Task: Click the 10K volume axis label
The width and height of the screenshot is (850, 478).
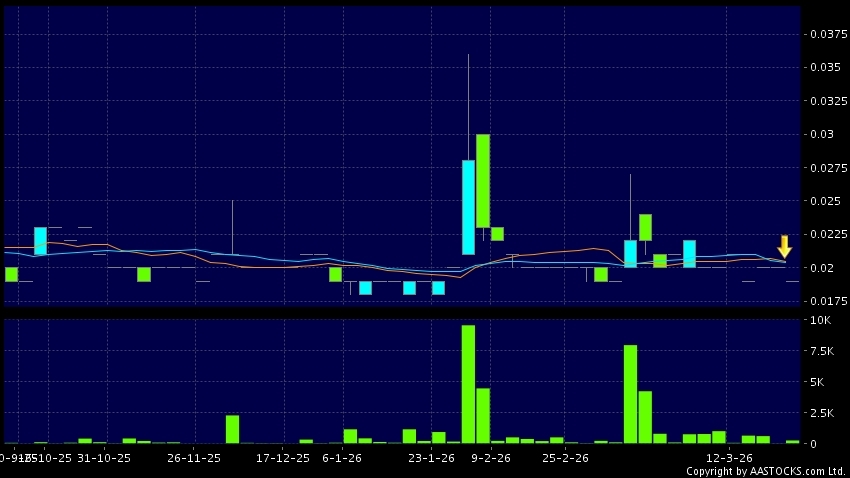Action: coord(821,321)
